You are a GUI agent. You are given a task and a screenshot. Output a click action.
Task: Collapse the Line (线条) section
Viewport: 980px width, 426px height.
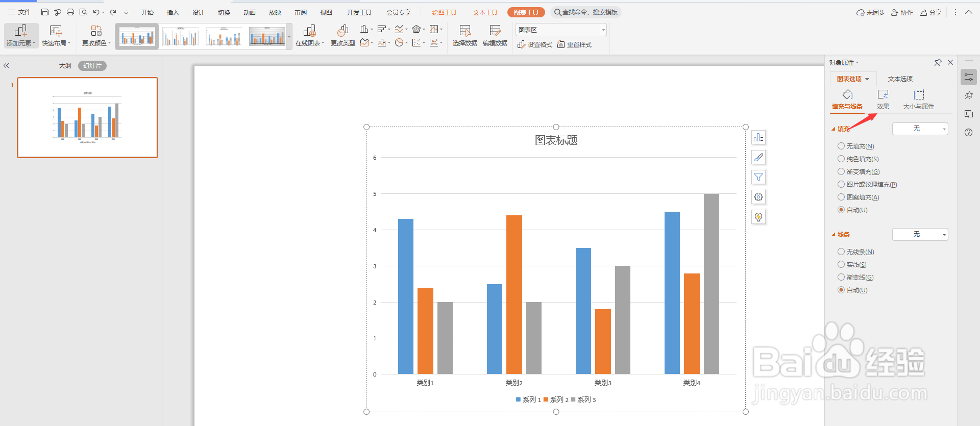click(x=834, y=235)
